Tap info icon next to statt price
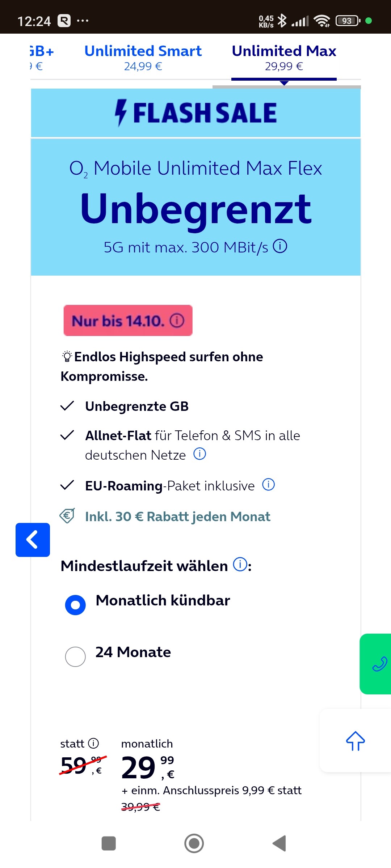The height and width of the screenshot is (868, 391). click(93, 744)
